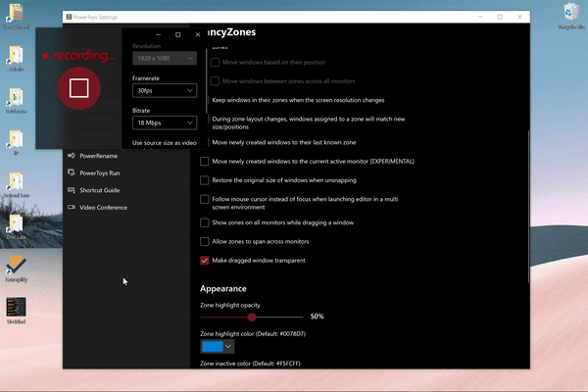The image size is (588, 392).
Task: Enable Show zones on all monitors
Action: pyautogui.click(x=205, y=222)
